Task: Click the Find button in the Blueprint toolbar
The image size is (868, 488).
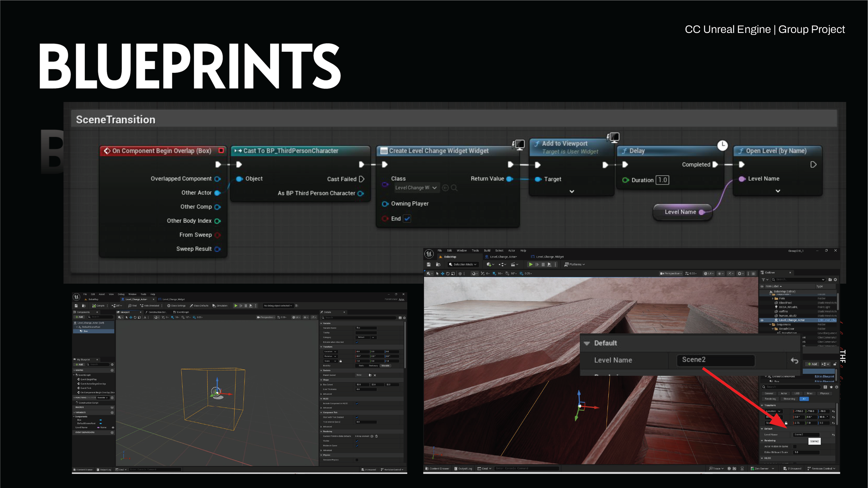Action: coord(132,306)
